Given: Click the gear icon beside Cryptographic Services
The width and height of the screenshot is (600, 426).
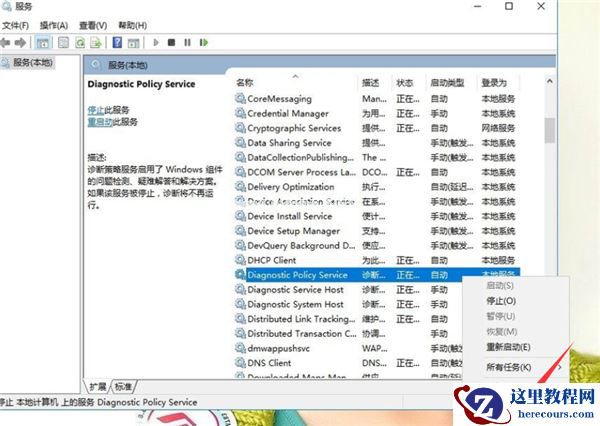Looking at the screenshot, I should 240,128.
